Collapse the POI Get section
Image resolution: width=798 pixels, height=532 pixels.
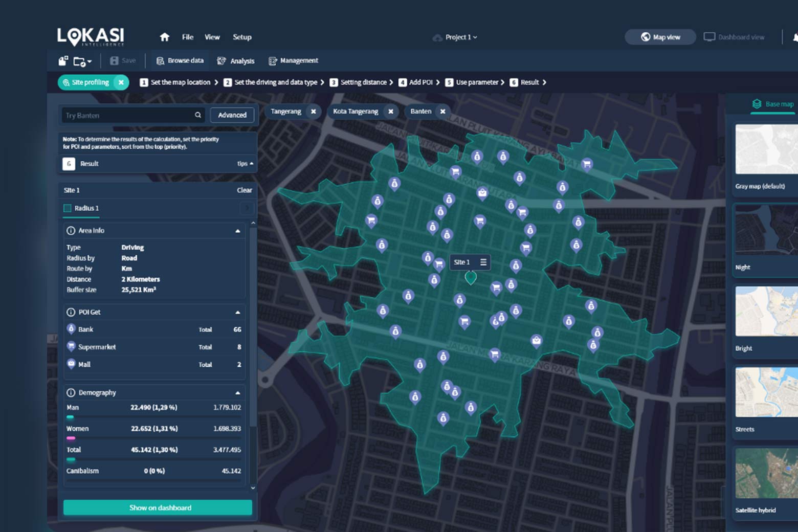pyautogui.click(x=238, y=313)
